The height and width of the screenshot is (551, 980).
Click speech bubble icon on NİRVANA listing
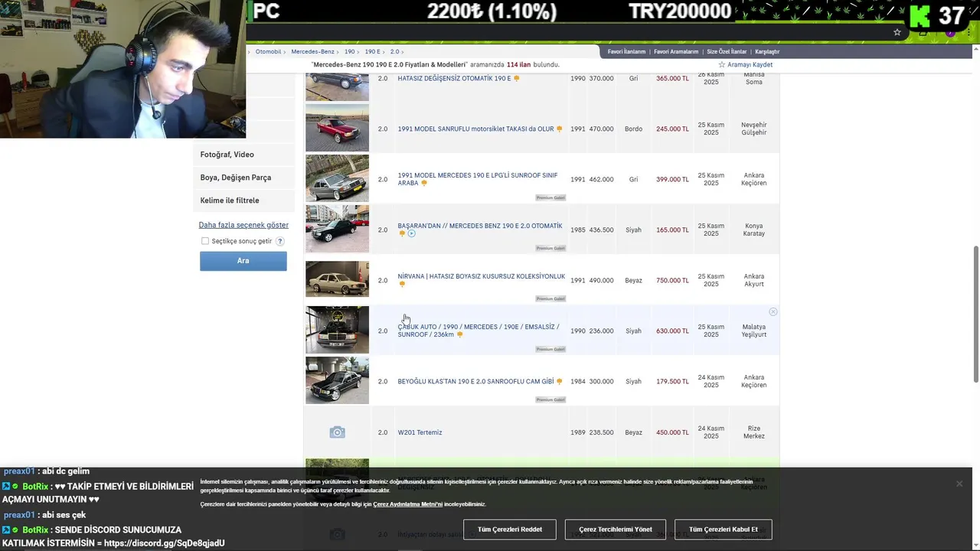pos(402,284)
